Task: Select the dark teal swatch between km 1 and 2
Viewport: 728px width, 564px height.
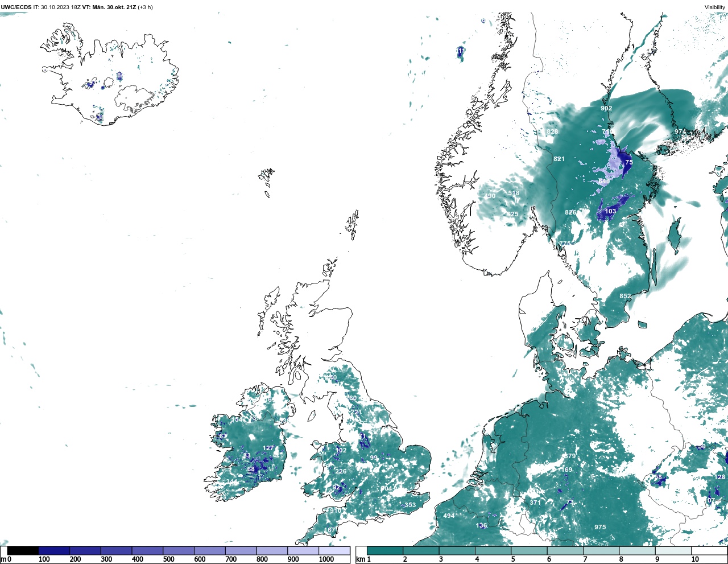Action: (x=385, y=551)
